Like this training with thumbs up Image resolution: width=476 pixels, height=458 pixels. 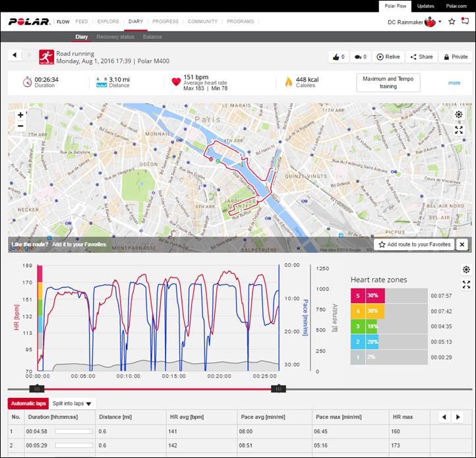(338, 57)
